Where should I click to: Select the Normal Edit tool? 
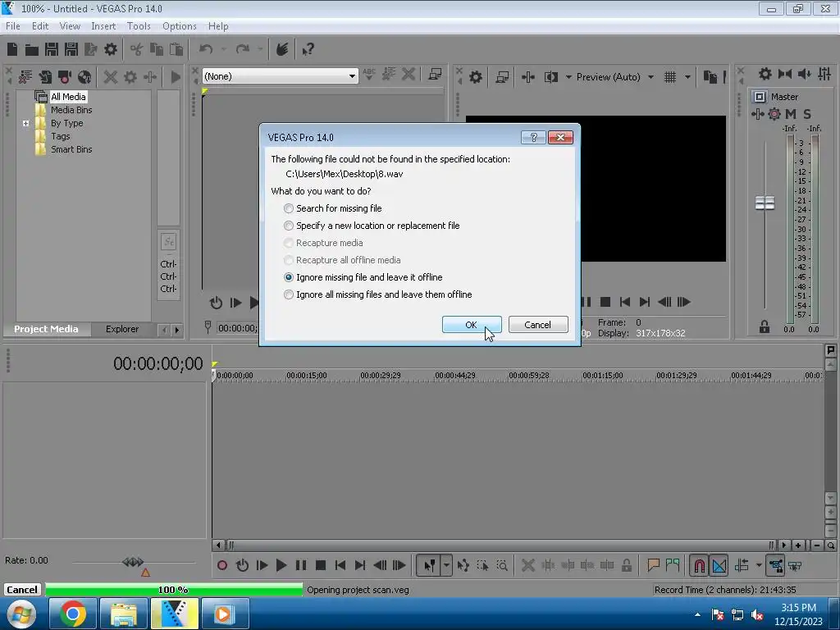pyautogui.click(x=429, y=565)
